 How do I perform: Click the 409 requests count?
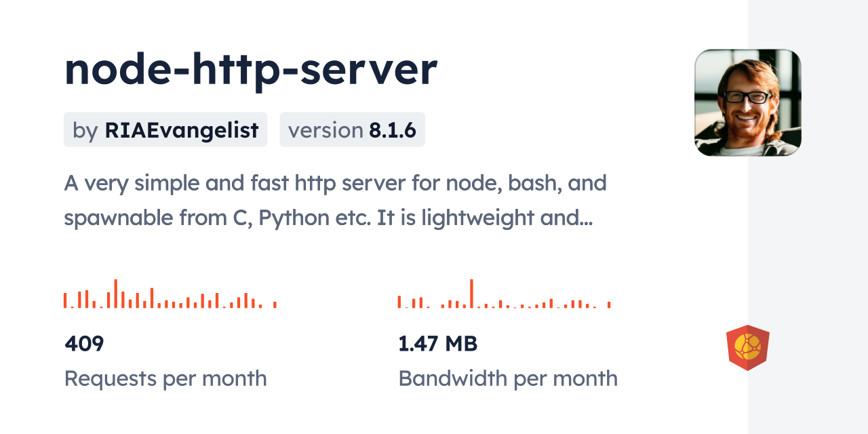coord(84,344)
